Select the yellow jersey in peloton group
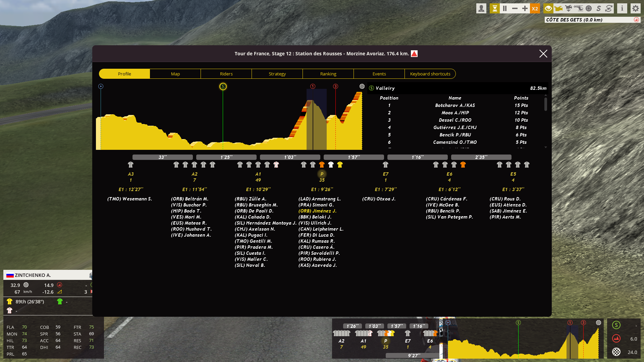Viewport: 644px width, 362px height. click(x=340, y=165)
